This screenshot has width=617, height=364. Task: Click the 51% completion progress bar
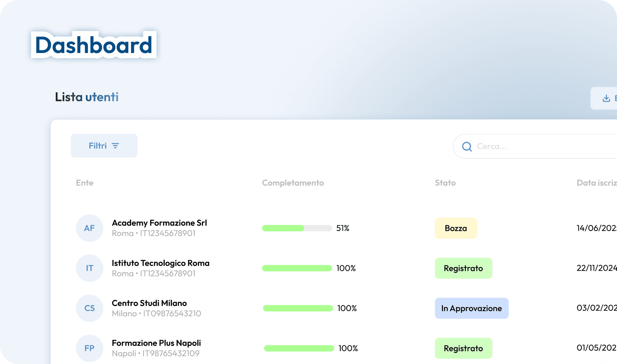pos(297,228)
